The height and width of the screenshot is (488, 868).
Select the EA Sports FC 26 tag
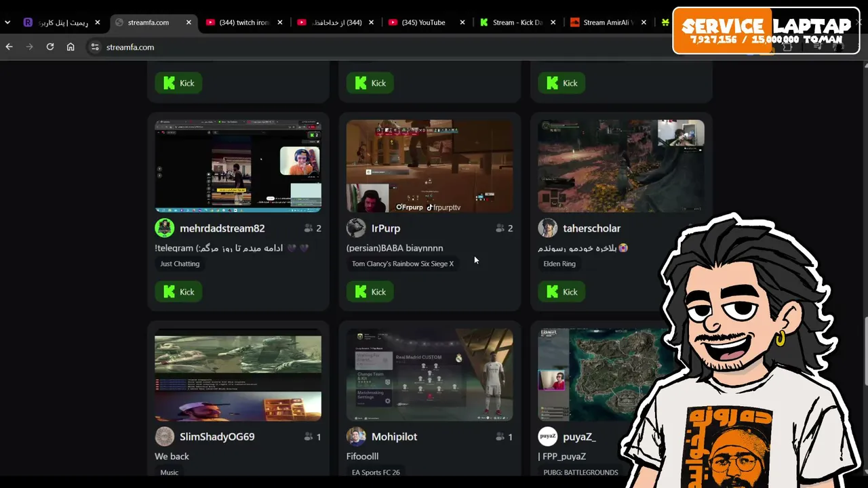pos(376,472)
